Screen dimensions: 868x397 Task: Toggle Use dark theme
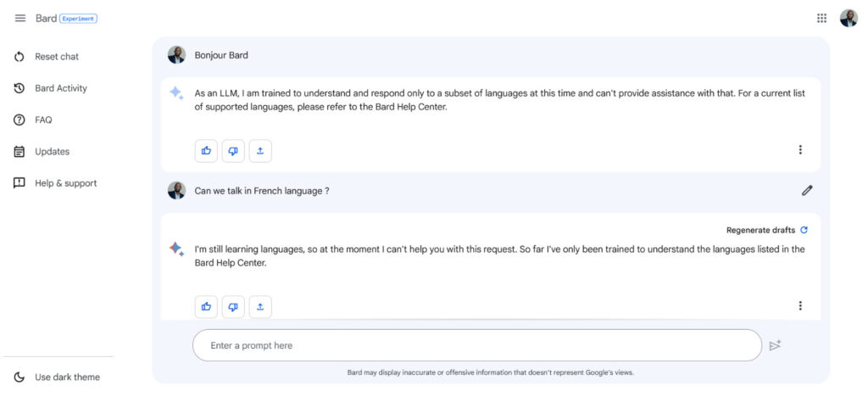pyautogui.click(x=58, y=377)
